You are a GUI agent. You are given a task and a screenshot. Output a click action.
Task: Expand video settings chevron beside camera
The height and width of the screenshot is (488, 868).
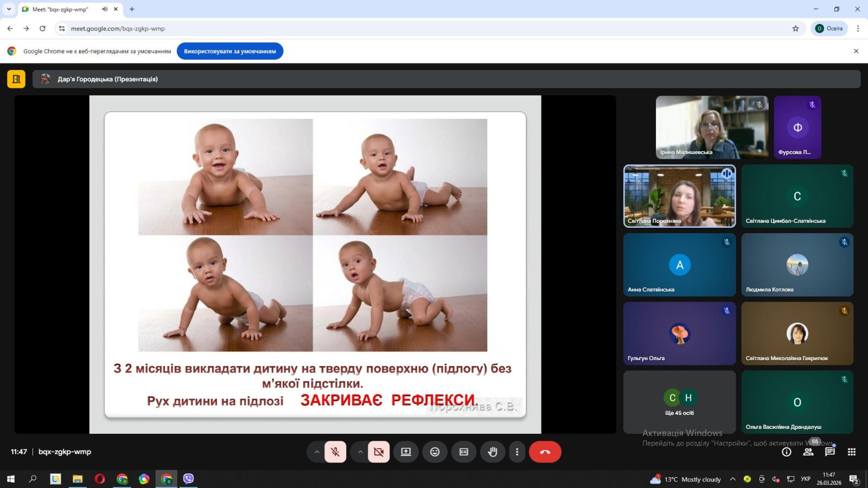click(360, 452)
